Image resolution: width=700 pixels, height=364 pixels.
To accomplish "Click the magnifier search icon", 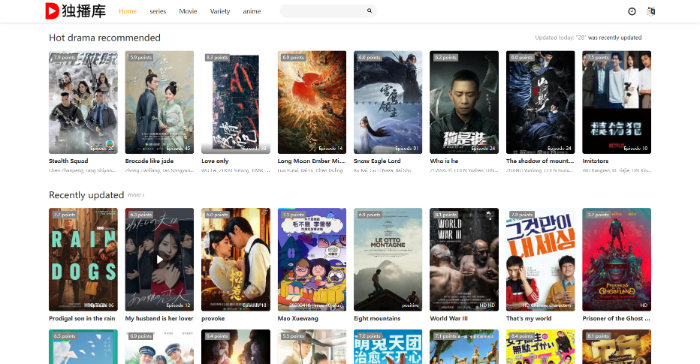I will click(369, 11).
